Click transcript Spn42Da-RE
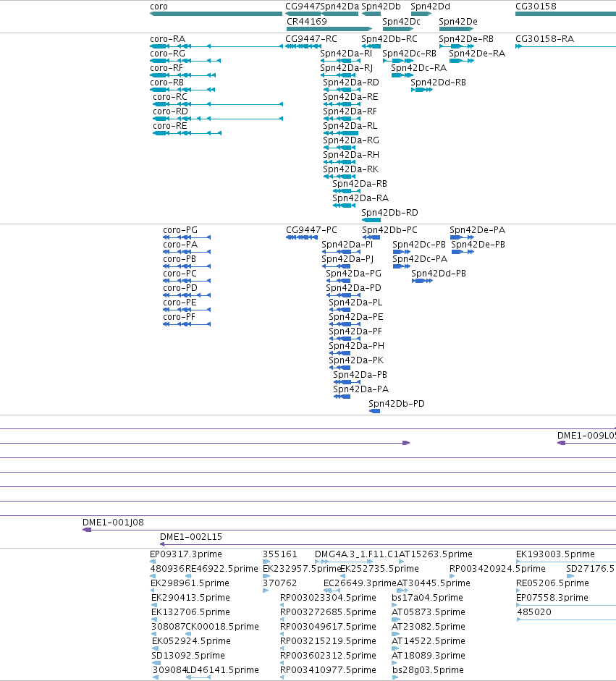This screenshot has height=681, width=616. click(350, 97)
